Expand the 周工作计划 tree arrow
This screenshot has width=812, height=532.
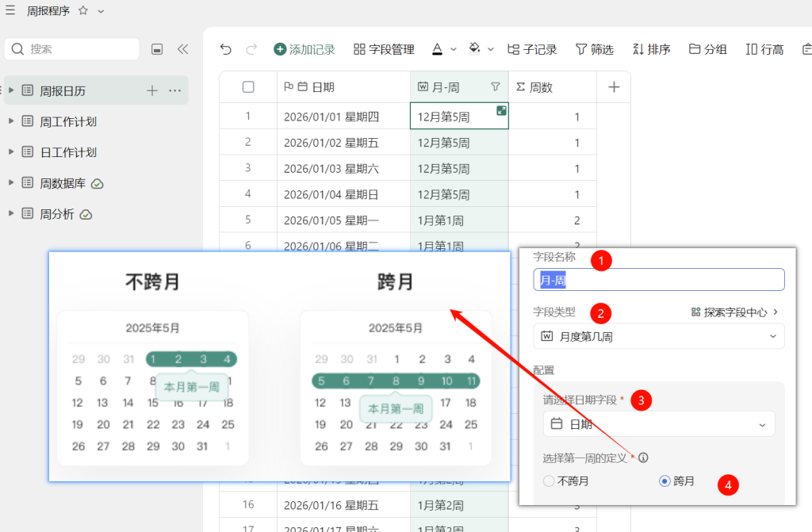[11, 121]
